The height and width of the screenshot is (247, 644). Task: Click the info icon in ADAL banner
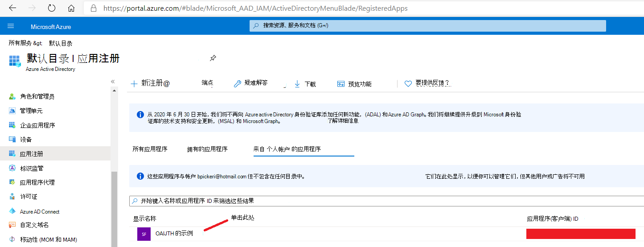coord(140,115)
